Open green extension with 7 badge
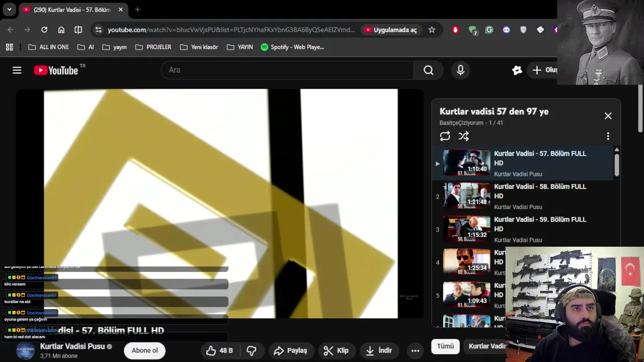The height and width of the screenshot is (362, 644). (x=472, y=30)
